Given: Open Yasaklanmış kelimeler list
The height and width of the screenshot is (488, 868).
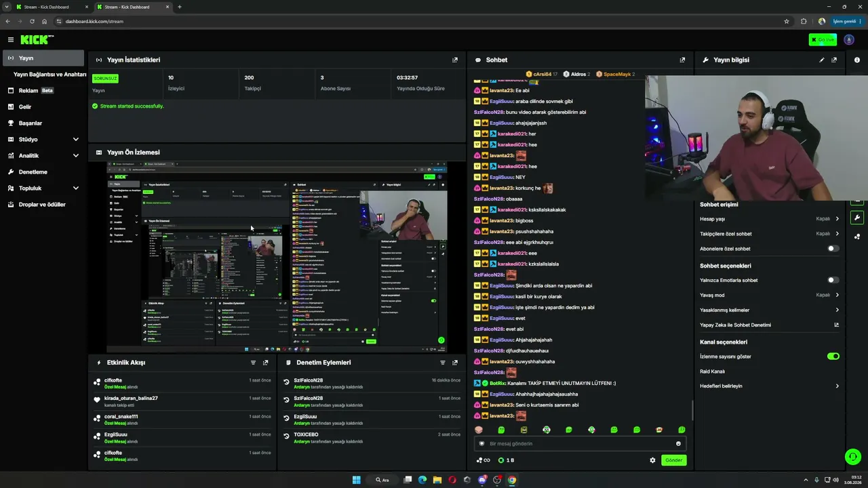Looking at the screenshot, I should click(770, 310).
